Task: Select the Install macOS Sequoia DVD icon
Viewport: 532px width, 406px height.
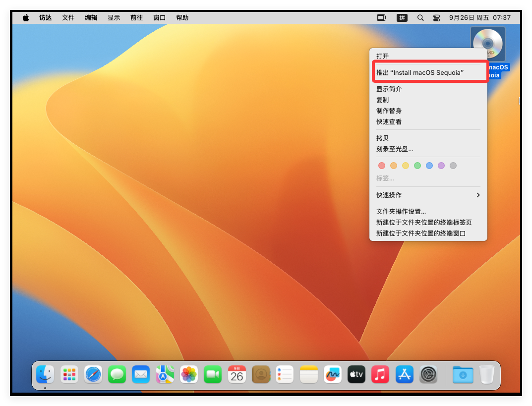Action: (x=488, y=44)
